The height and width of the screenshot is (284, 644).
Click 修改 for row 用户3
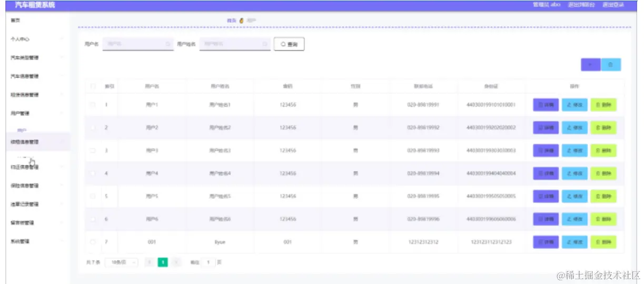[574, 151]
